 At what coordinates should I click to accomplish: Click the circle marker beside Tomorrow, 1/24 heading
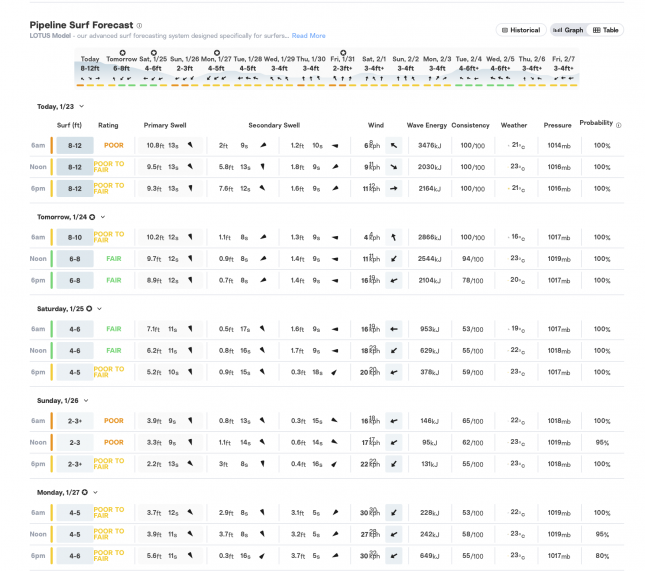(92, 217)
